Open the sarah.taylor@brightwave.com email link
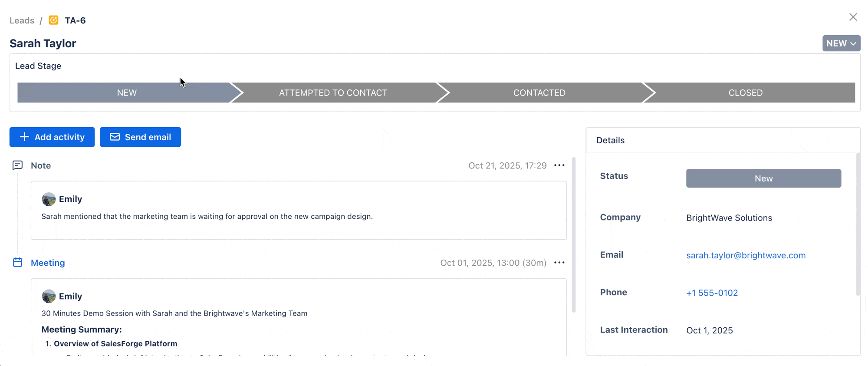 pyautogui.click(x=746, y=255)
